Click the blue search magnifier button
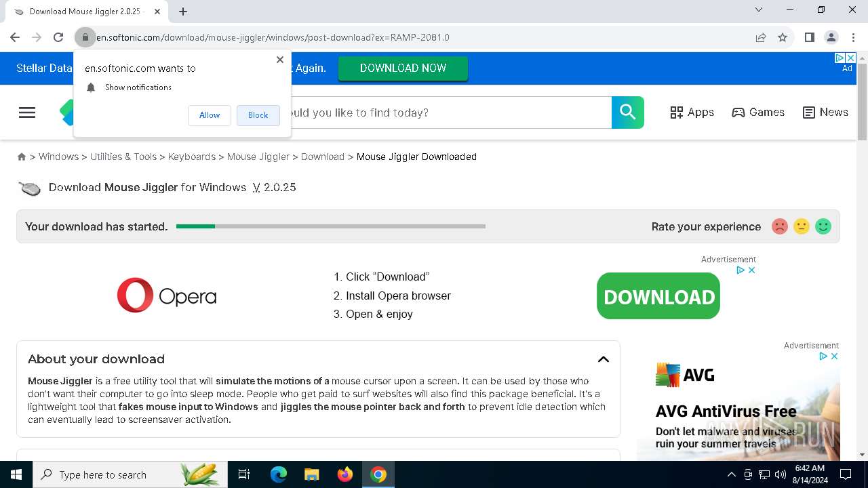 (628, 113)
